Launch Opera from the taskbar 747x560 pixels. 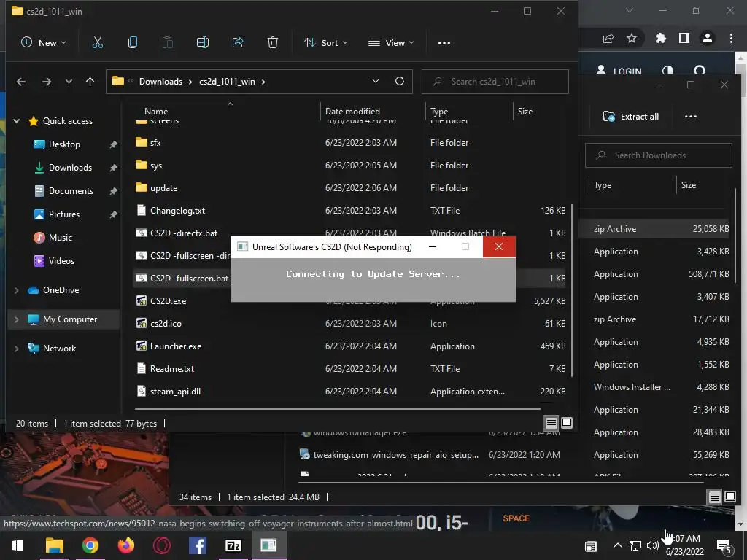click(x=161, y=545)
